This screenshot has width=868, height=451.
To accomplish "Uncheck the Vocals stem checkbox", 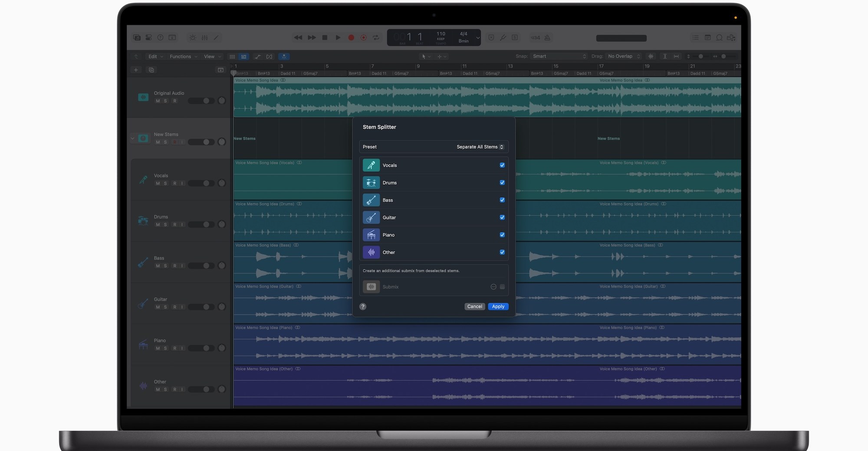I will [x=502, y=165].
